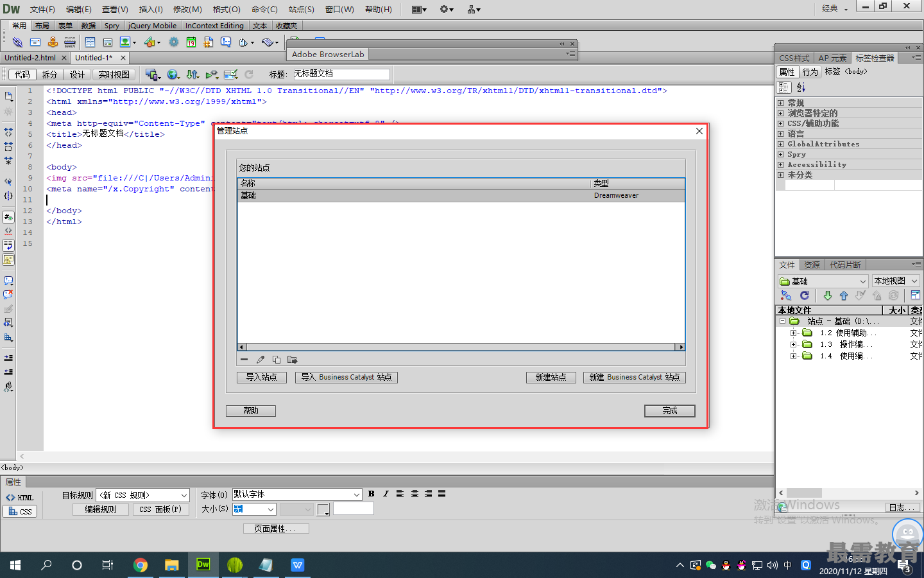Click the Server-Side Include icon
This screenshot has height=578, width=924.
pyautogui.click(x=209, y=42)
